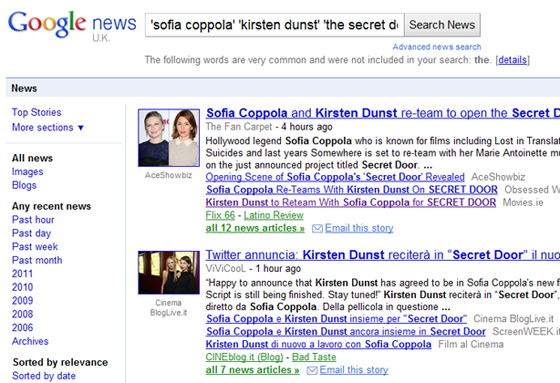Open the details link about excluded words

(512, 60)
